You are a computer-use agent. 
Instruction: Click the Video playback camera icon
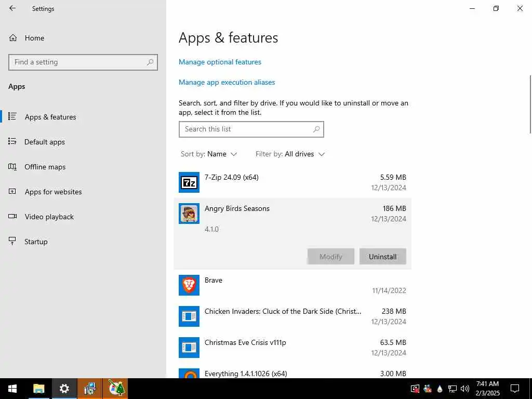click(x=12, y=216)
